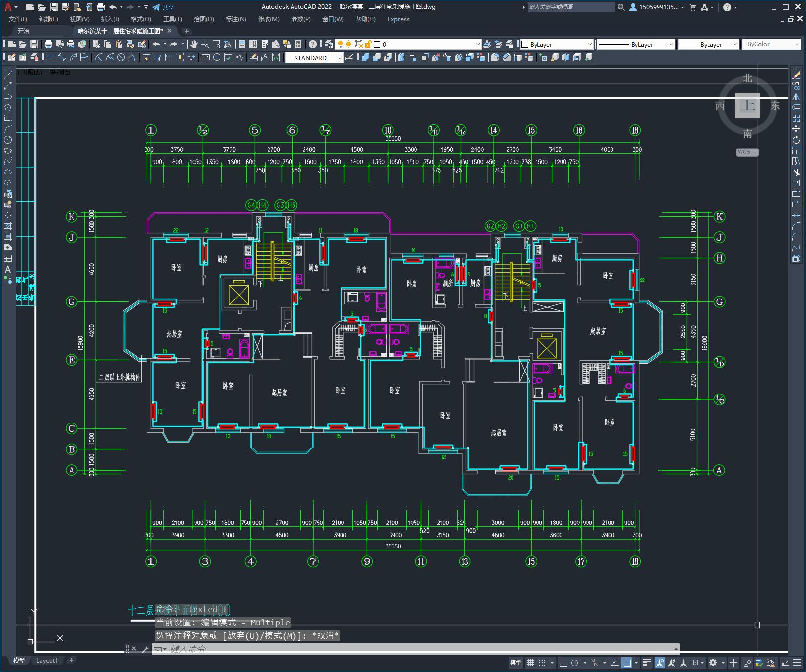Toggle snap mode dots in status bar
The width and height of the screenshot is (806, 672).
coord(542,663)
